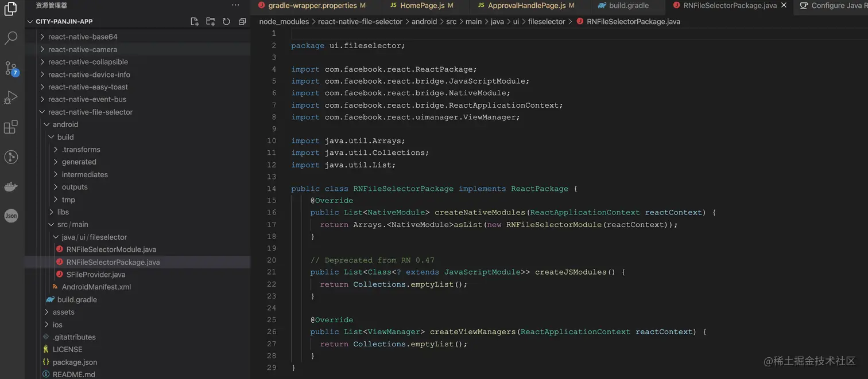Viewport: 868px width, 379px height.
Task: Open README.md in file tree
Action: [x=74, y=374]
